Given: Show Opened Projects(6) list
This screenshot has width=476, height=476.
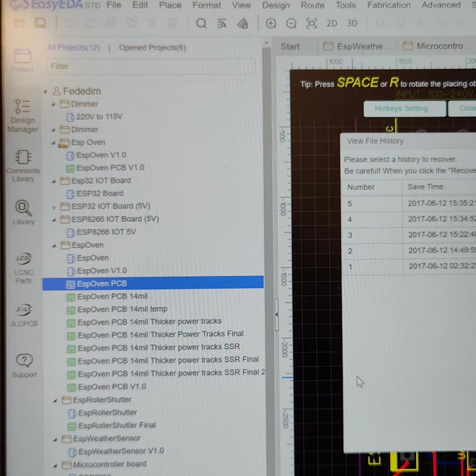Looking at the screenshot, I should point(152,48).
